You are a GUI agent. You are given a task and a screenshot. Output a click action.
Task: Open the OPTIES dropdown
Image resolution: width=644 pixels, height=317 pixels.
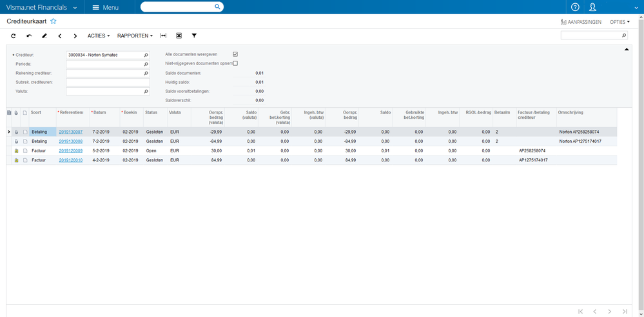click(620, 21)
